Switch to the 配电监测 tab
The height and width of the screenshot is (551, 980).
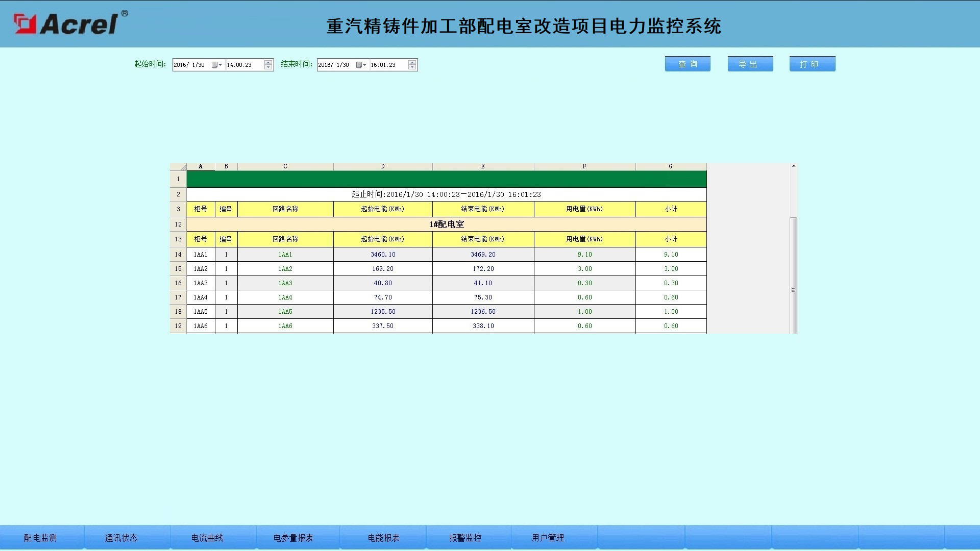(x=41, y=538)
